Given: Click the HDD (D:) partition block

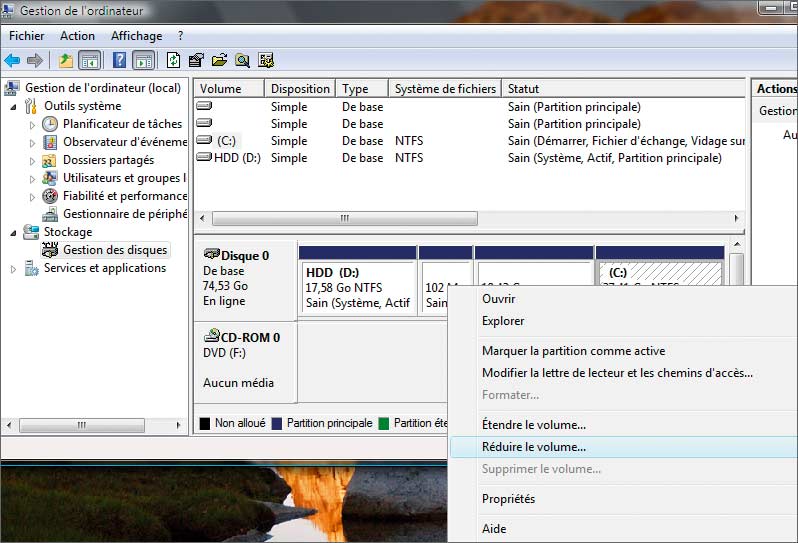Looking at the screenshot, I should tap(357, 288).
